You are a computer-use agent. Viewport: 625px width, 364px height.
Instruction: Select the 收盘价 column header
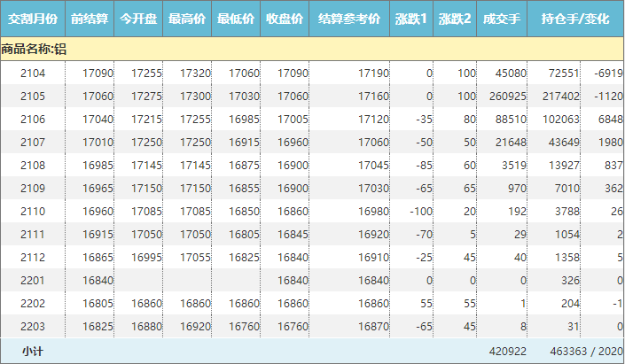(285, 19)
